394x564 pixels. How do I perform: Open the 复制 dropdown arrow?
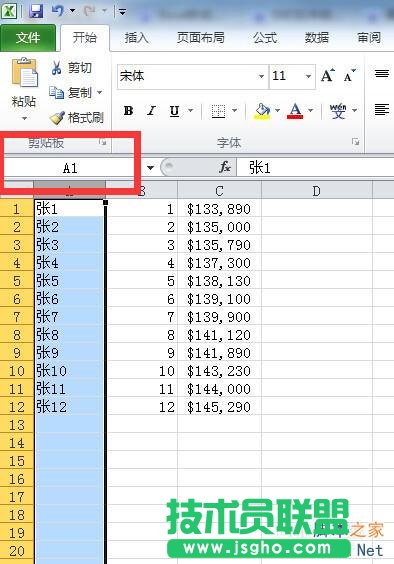click(100, 92)
